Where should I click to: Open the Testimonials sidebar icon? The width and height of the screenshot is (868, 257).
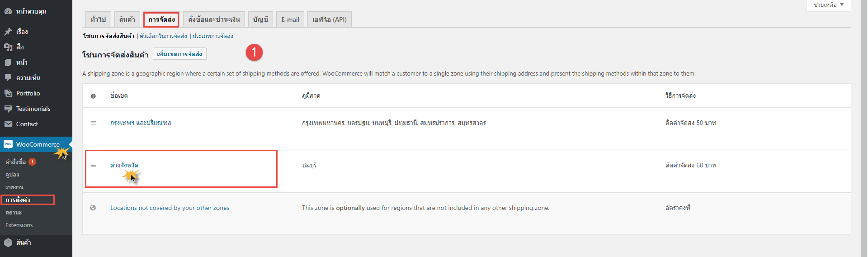tap(8, 109)
